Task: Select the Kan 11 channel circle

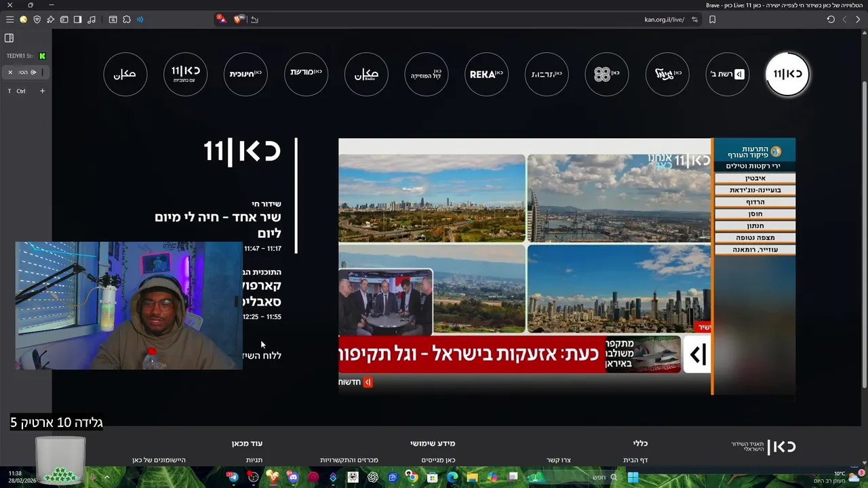Action: [787, 74]
